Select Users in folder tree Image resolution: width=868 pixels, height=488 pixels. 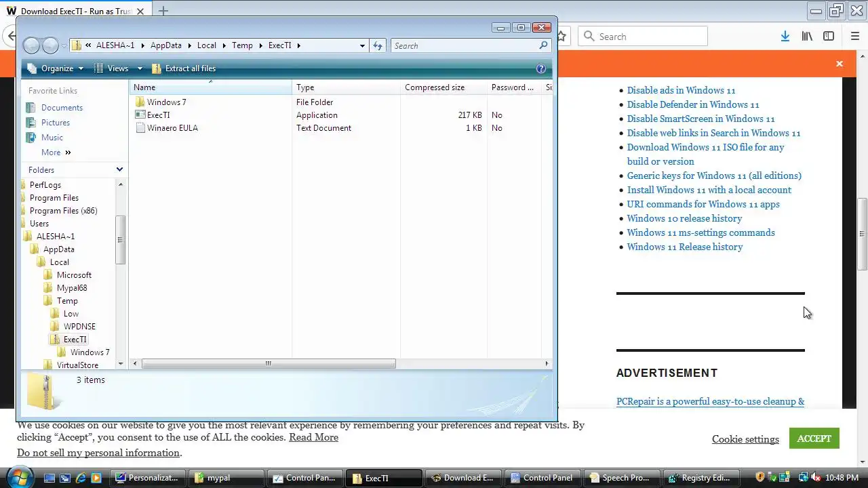(39, 224)
